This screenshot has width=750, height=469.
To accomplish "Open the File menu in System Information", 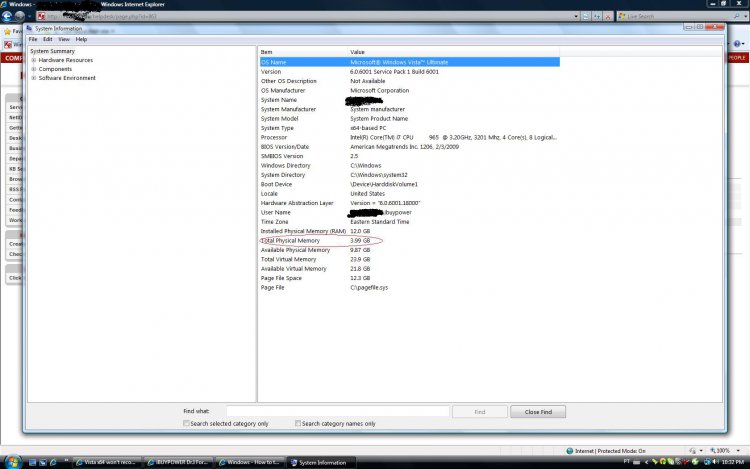I will pyautogui.click(x=33, y=39).
